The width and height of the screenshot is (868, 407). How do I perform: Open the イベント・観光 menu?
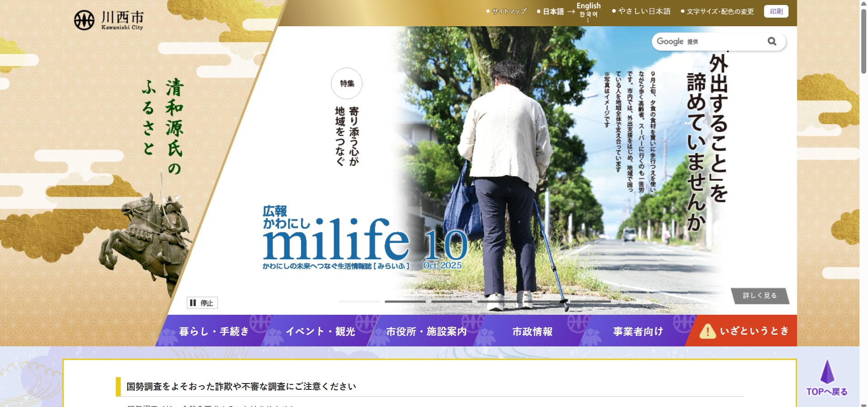coord(321,331)
